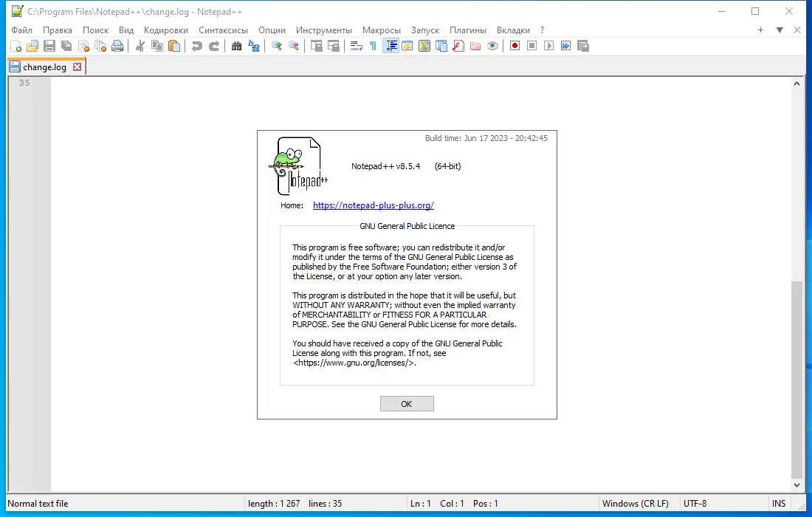Open the Кодировки menu
Screen dimensions: 812x517
pyautogui.click(x=166, y=30)
